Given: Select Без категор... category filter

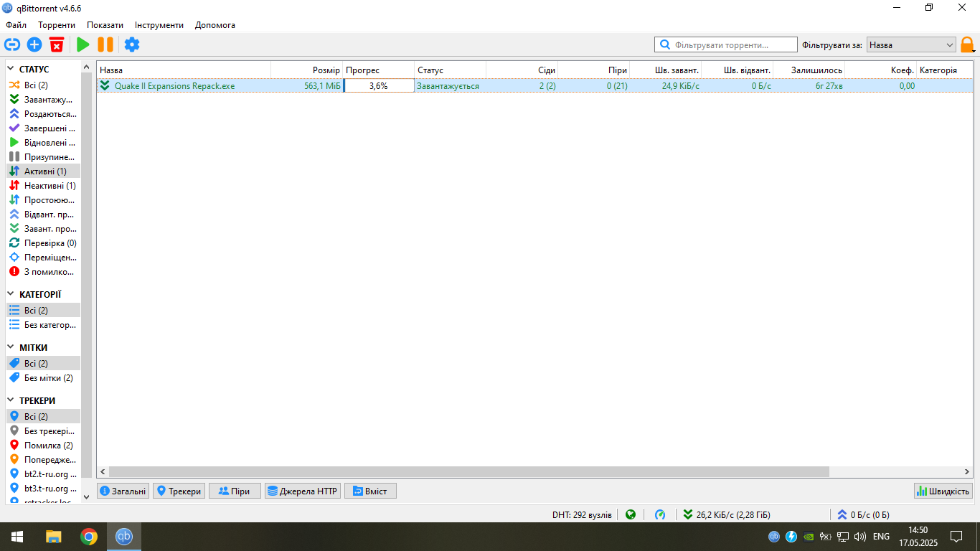Looking at the screenshot, I should tap(43, 325).
